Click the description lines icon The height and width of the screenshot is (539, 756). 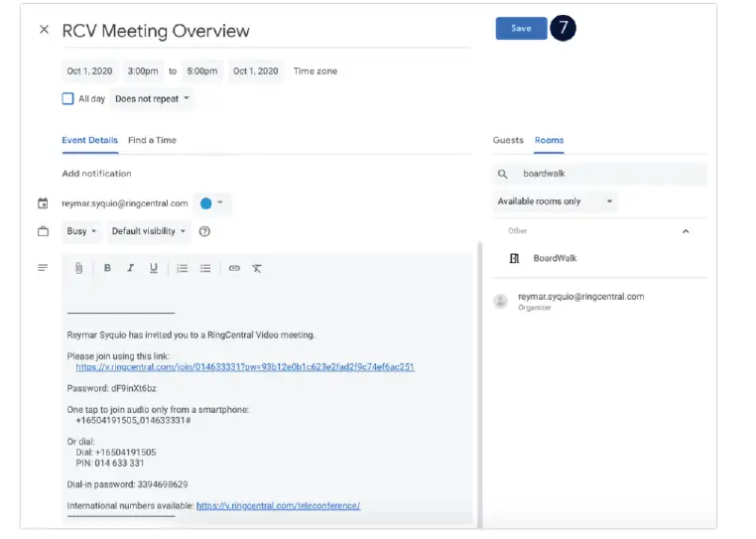pos(43,267)
